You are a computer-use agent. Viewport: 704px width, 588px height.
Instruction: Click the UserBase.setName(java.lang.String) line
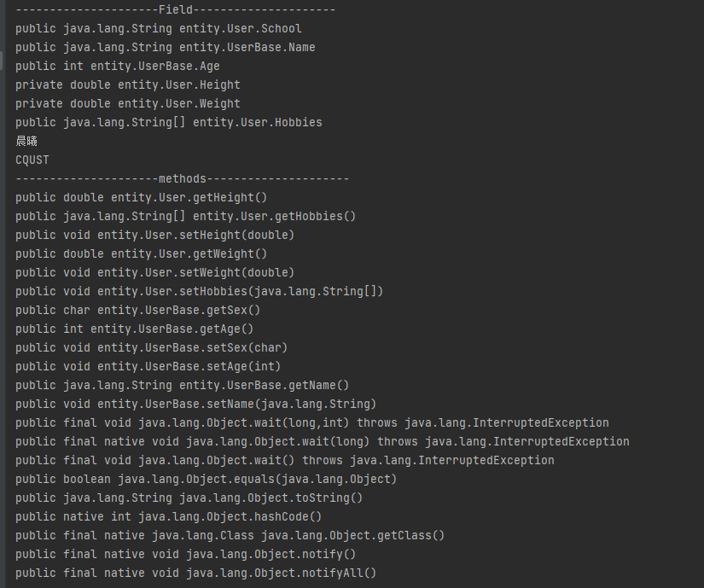pos(196,405)
